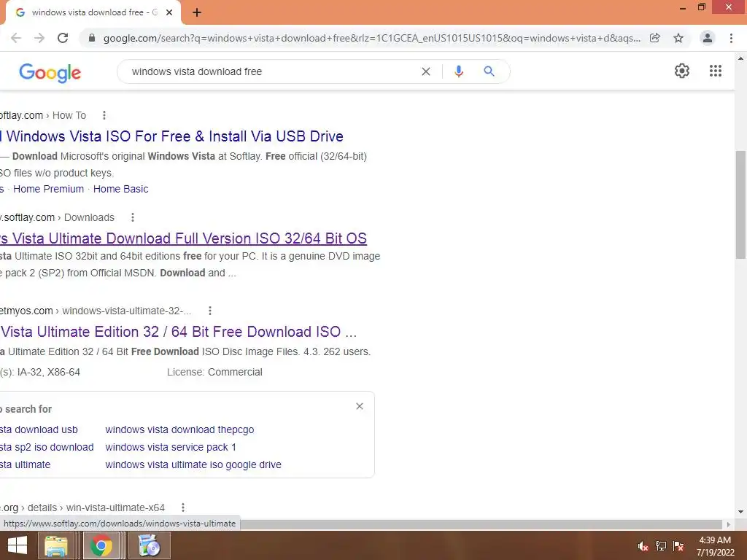Open the clock showing 4:39 AM
Viewport: 747px width, 560px height.
point(715,546)
